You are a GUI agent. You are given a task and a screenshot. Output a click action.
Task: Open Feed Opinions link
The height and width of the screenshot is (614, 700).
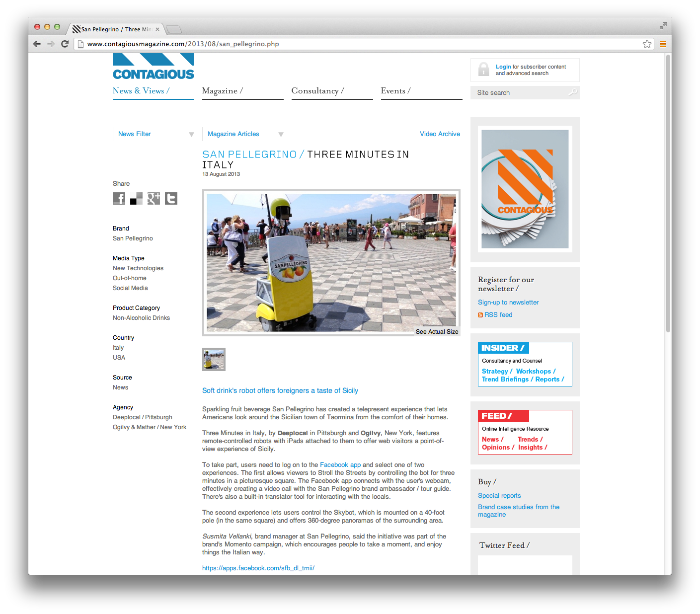click(x=498, y=447)
